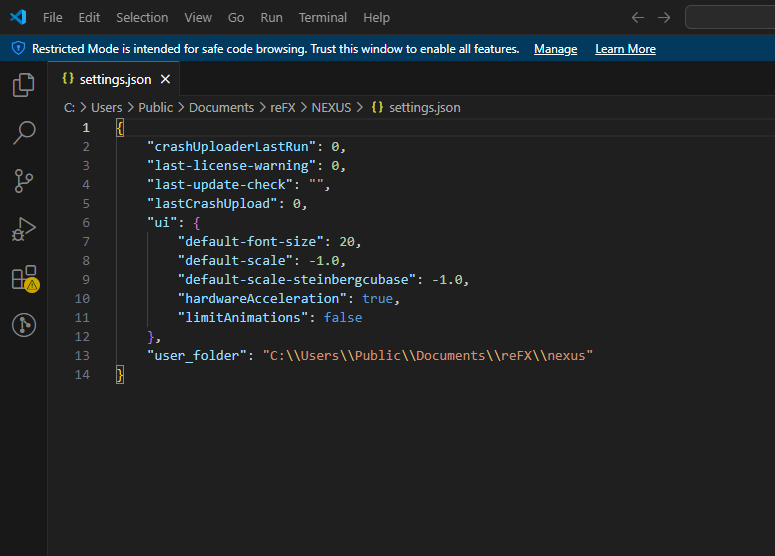Click the false value on line 11
This screenshot has height=556, width=775.
point(343,317)
